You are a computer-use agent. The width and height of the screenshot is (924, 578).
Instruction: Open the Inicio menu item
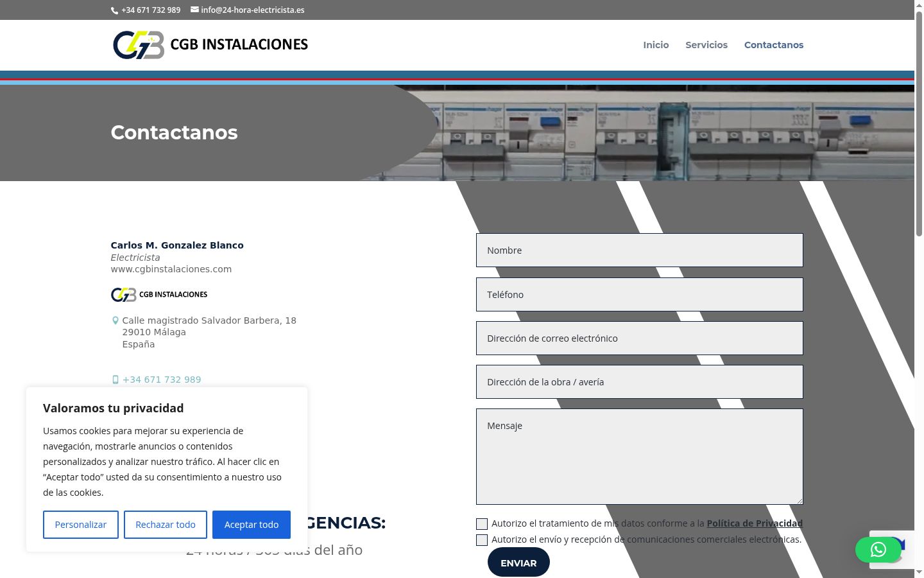[656, 45]
